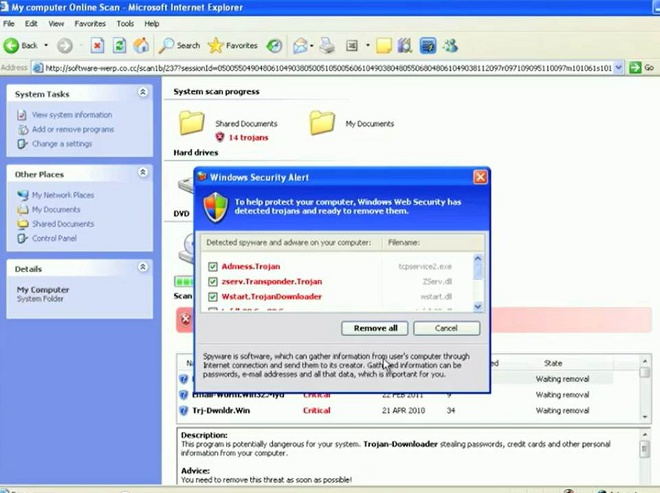Image resolution: width=660 pixels, height=493 pixels.
Task: Open the address bar dropdown arrow
Action: click(618, 67)
